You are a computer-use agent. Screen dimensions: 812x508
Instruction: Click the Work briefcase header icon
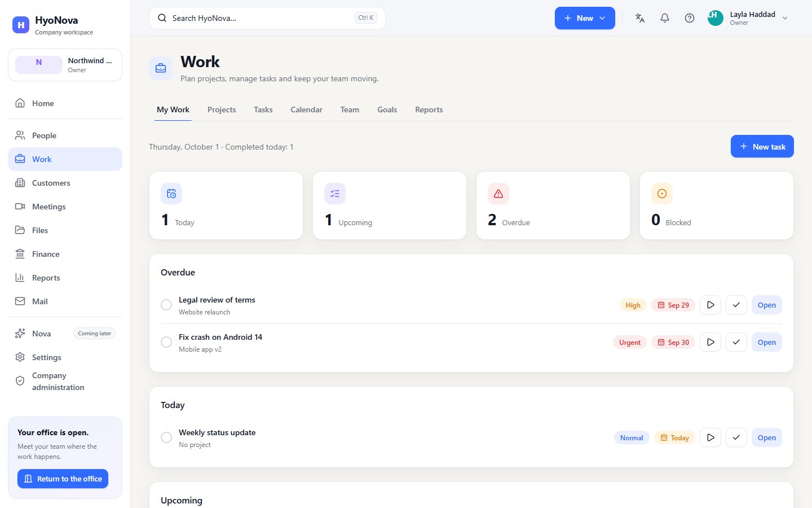(161, 68)
